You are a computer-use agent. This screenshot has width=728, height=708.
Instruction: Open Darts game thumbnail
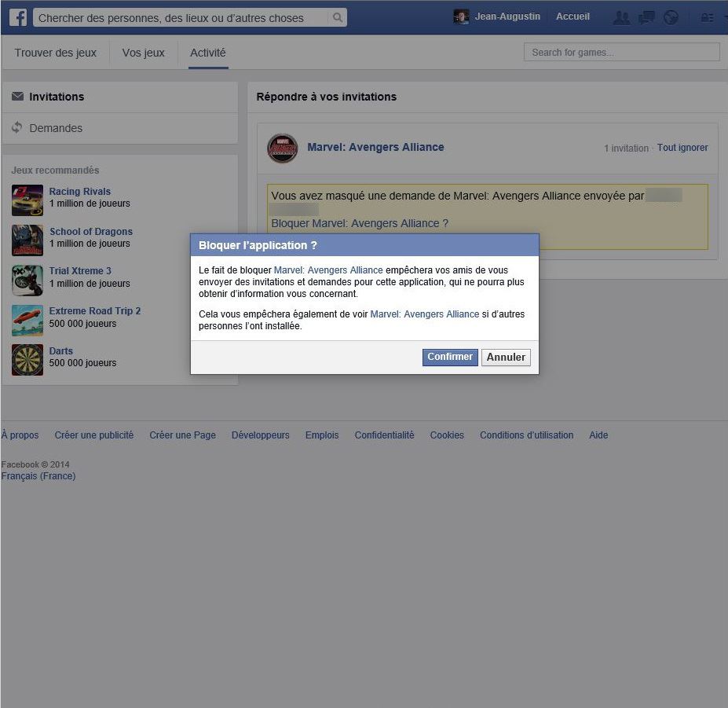coord(27,360)
